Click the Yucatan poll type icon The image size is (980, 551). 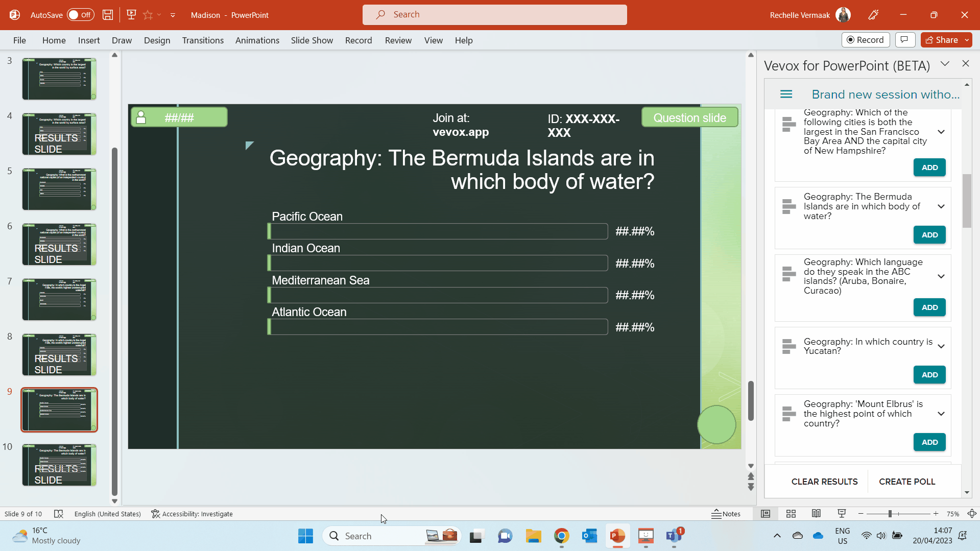click(x=788, y=346)
